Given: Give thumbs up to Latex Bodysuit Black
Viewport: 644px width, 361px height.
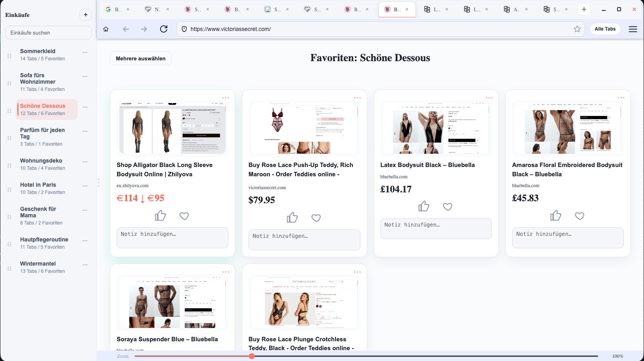Looking at the screenshot, I should pyautogui.click(x=424, y=206).
